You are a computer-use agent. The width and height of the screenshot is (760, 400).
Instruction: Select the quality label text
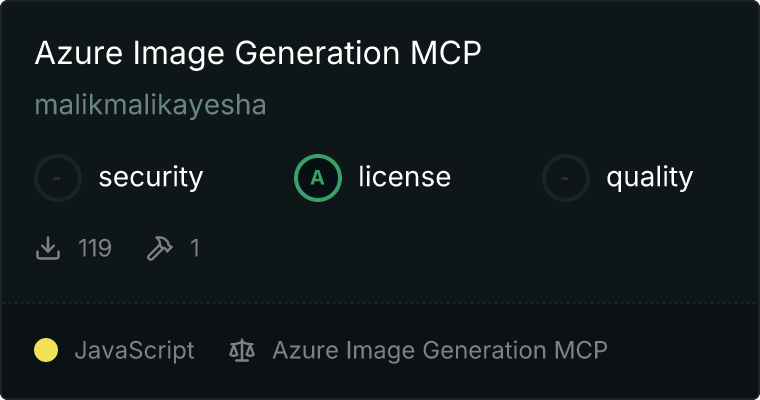(x=649, y=177)
